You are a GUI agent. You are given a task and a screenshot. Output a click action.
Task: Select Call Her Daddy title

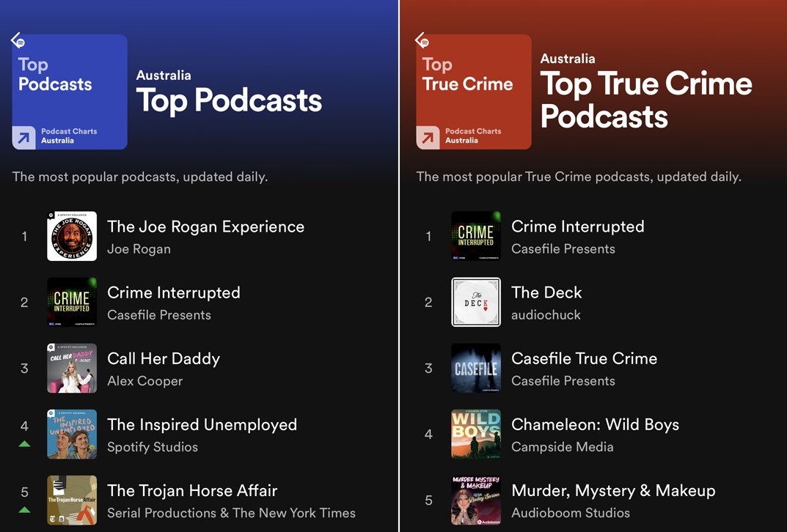164,359
